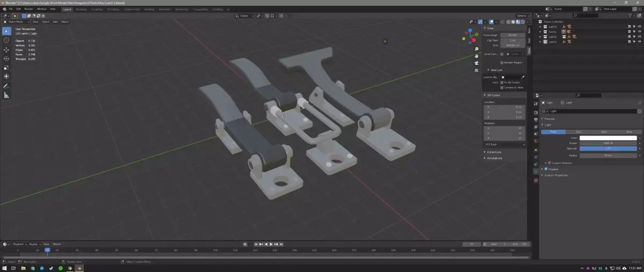The height and width of the screenshot is (272, 644).
Task: Select the Measure tool in left toolbar
Action: [6, 95]
